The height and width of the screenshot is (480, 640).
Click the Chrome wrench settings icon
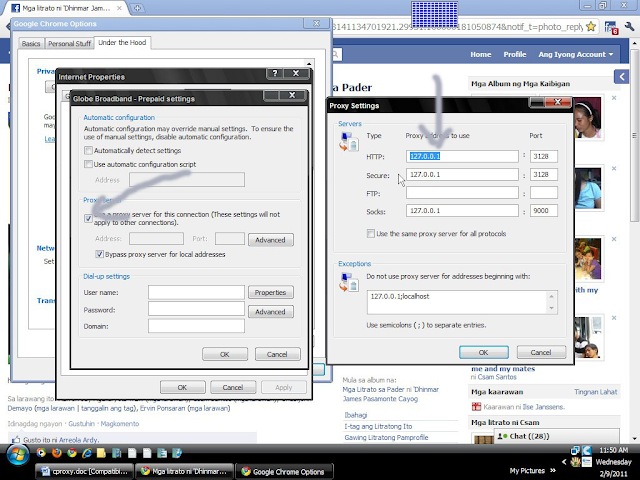pyautogui.click(x=629, y=27)
